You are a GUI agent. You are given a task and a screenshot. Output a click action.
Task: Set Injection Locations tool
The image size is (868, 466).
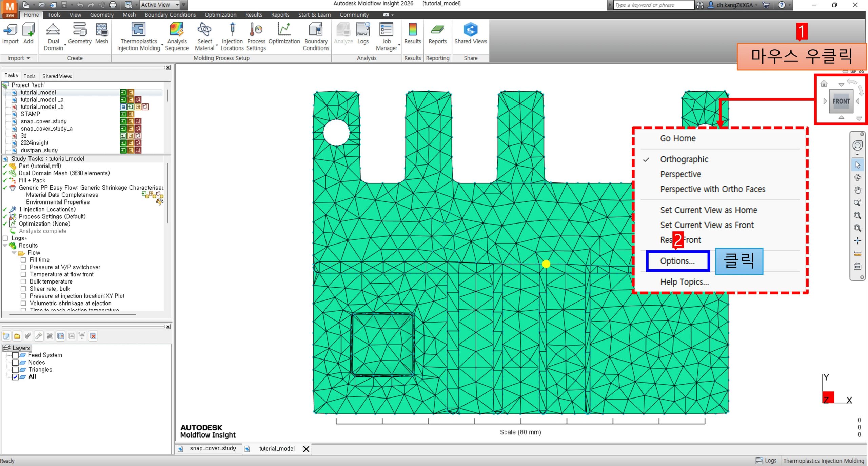tap(232, 37)
